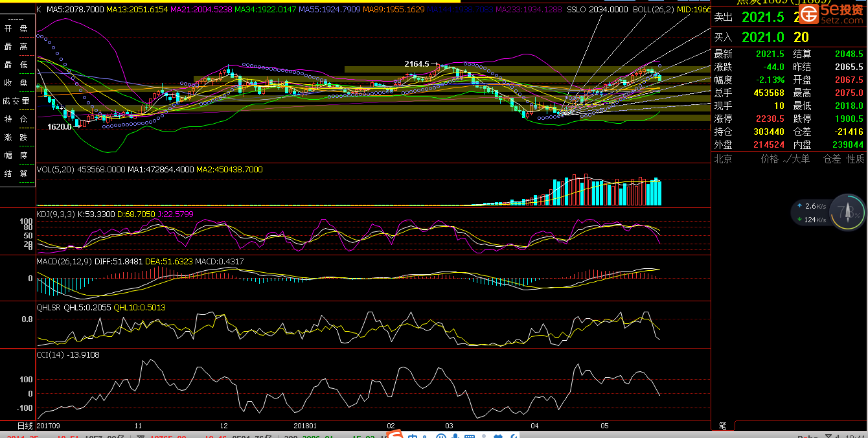The height and width of the screenshot is (438, 868).
Task: Click the KDJ(9,3,3) indicator label
Action: click(x=56, y=214)
